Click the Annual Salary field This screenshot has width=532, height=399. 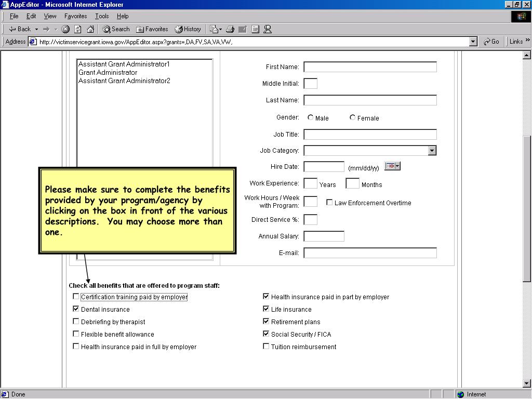click(x=324, y=236)
